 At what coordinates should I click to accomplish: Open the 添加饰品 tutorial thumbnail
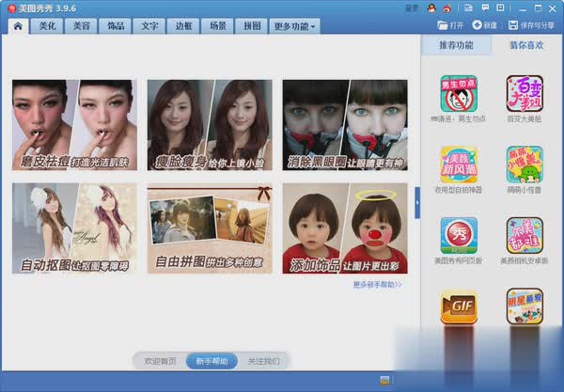pyautogui.click(x=345, y=228)
